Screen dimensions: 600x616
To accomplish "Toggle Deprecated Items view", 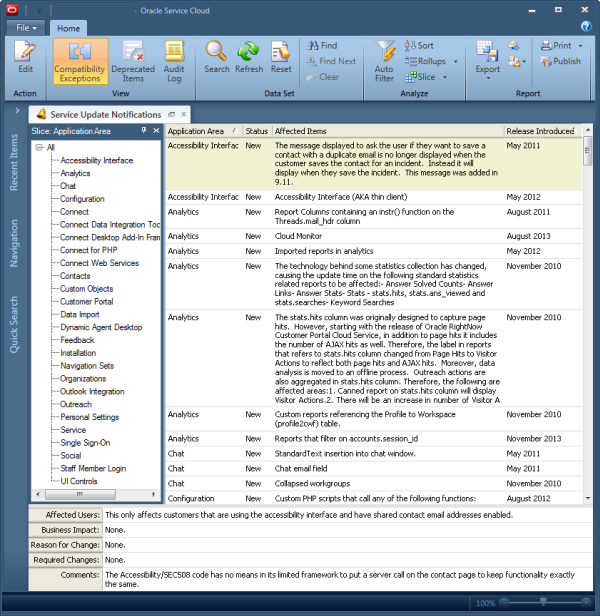I will 133,61.
